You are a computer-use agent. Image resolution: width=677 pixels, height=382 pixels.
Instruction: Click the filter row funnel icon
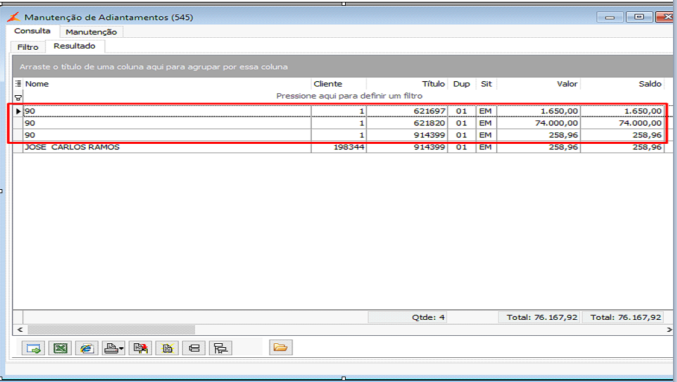pos(18,98)
